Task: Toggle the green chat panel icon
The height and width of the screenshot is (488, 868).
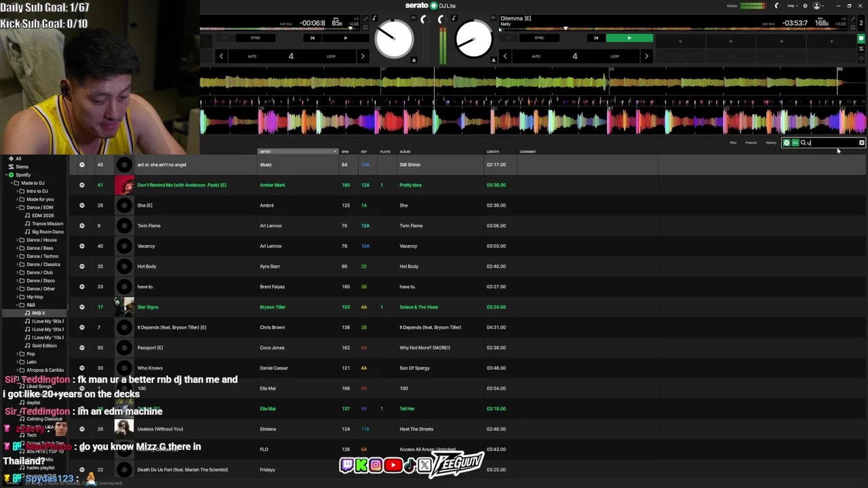Action: [x=861, y=39]
